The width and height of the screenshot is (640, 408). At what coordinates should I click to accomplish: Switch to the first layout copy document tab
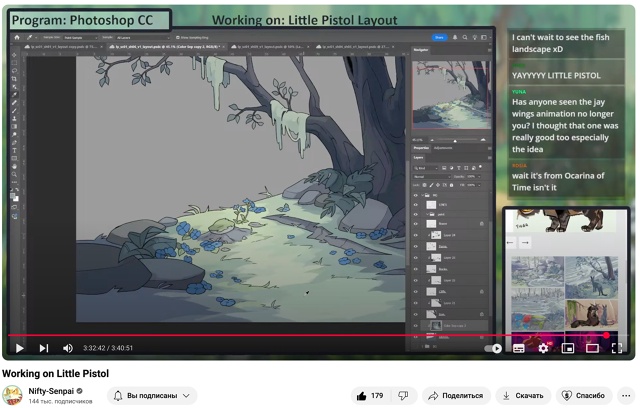tap(63, 47)
